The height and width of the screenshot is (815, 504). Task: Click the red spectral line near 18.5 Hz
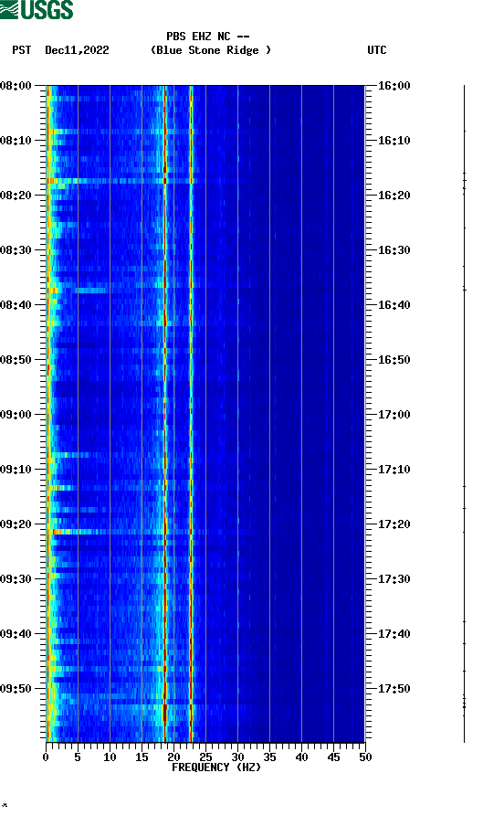[x=164, y=413]
